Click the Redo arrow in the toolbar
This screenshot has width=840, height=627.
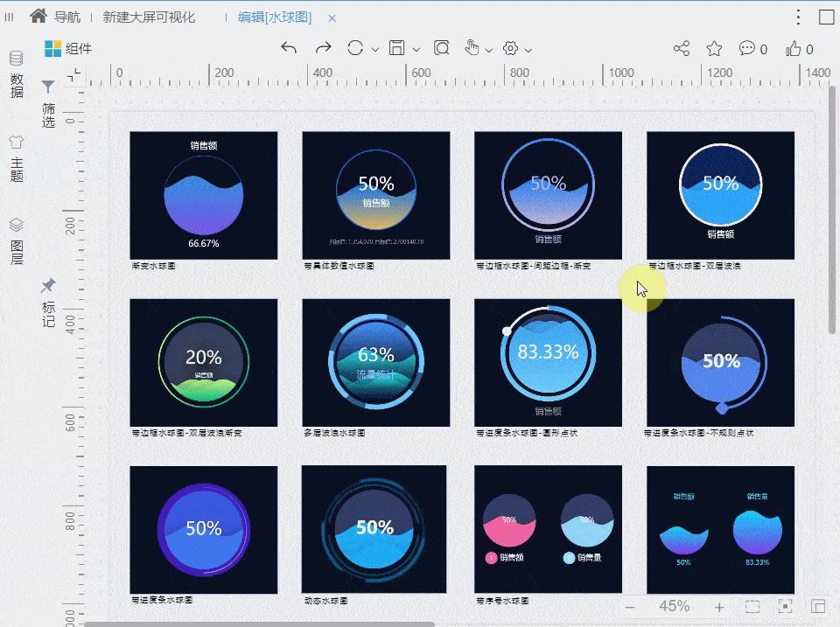click(x=323, y=49)
